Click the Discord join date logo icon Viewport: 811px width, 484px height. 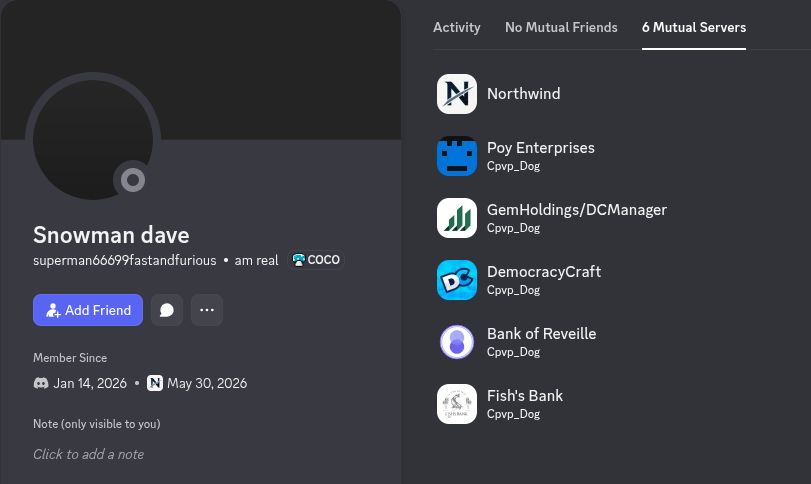pyautogui.click(x=41, y=383)
